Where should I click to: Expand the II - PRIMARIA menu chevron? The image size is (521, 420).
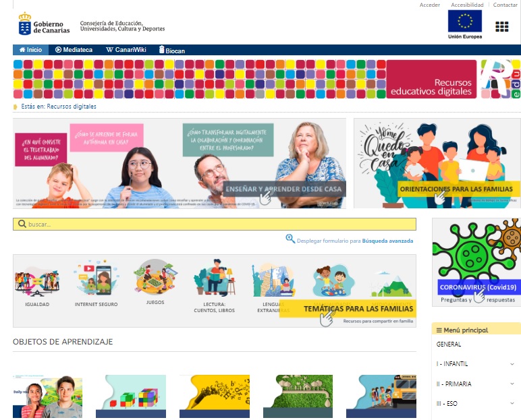(512, 384)
